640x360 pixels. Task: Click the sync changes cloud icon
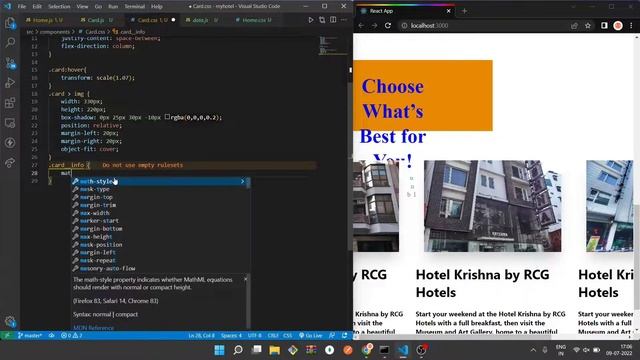(51, 336)
